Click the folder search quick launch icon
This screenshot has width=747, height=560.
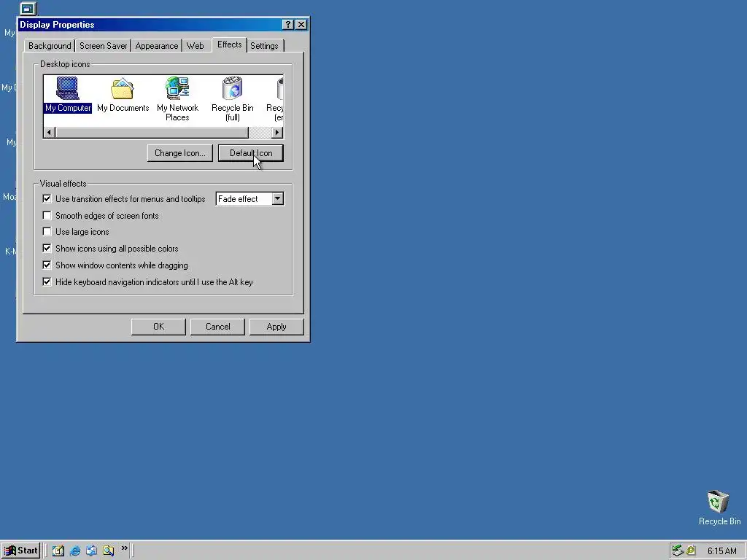coord(108,551)
